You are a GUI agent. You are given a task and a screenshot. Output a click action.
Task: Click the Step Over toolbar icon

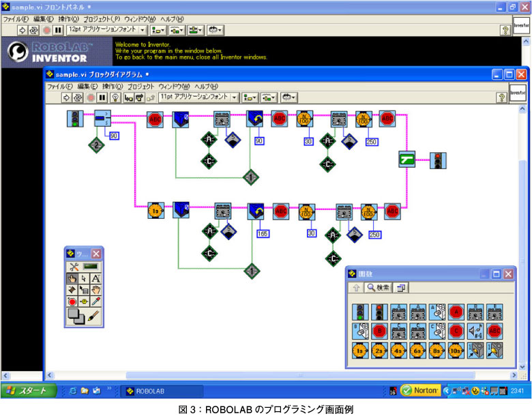tap(139, 98)
